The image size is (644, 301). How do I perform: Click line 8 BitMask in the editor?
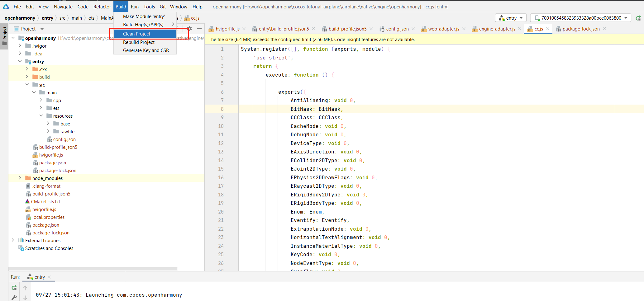[x=317, y=109]
